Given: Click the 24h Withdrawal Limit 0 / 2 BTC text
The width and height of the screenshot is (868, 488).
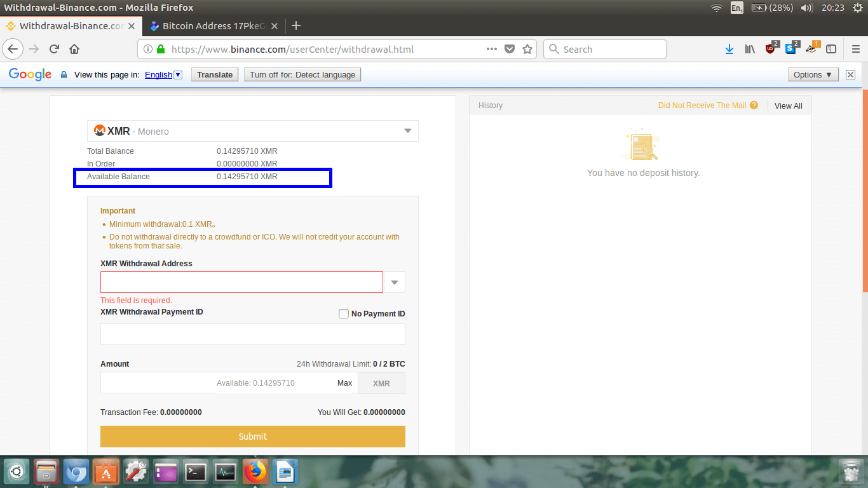Looking at the screenshot, I should tap(351, 364).
